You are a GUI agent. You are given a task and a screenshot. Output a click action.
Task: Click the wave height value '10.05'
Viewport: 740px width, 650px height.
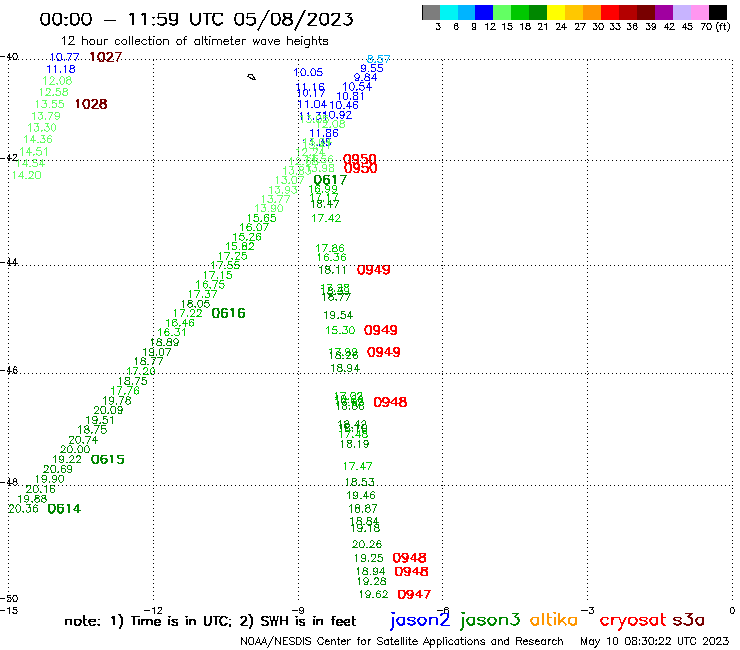pyautogui.click(x=308, y=72)
